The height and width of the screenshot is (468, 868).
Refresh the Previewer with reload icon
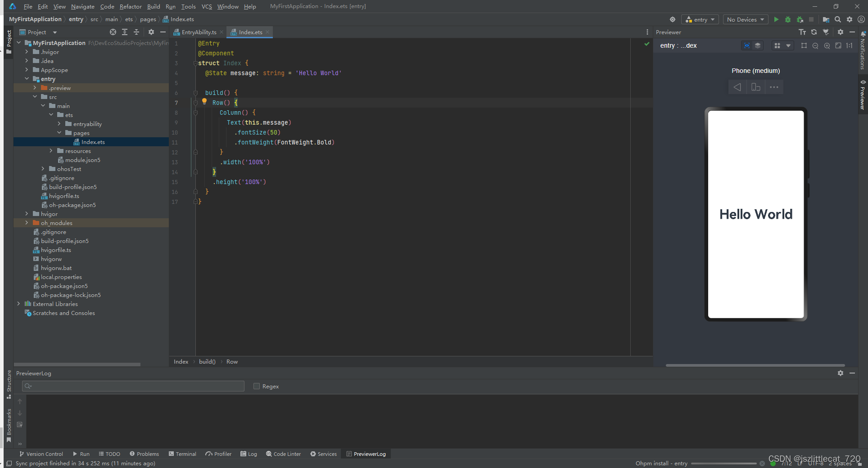click(814, 32)
